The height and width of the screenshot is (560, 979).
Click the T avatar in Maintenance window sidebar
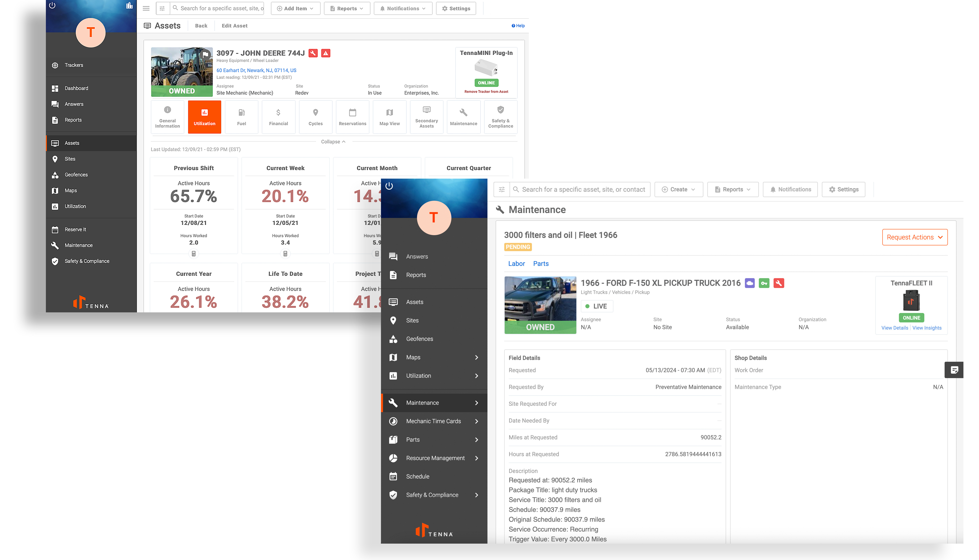click(x=434, y=218)
